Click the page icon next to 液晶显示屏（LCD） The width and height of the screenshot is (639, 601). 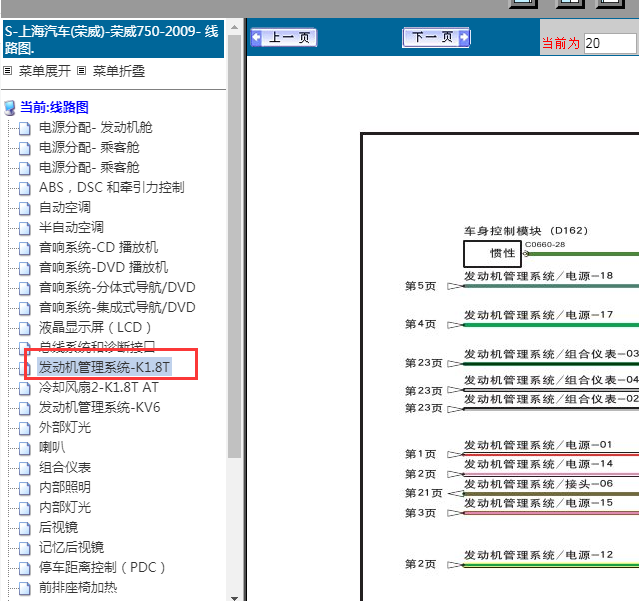pyautogui.click(x=25, y=328)
